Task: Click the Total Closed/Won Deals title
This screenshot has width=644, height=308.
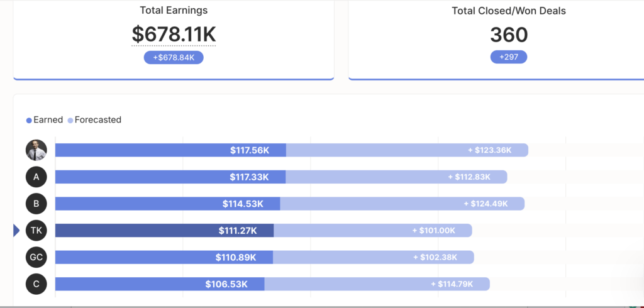Action: [x=509, y=11]
